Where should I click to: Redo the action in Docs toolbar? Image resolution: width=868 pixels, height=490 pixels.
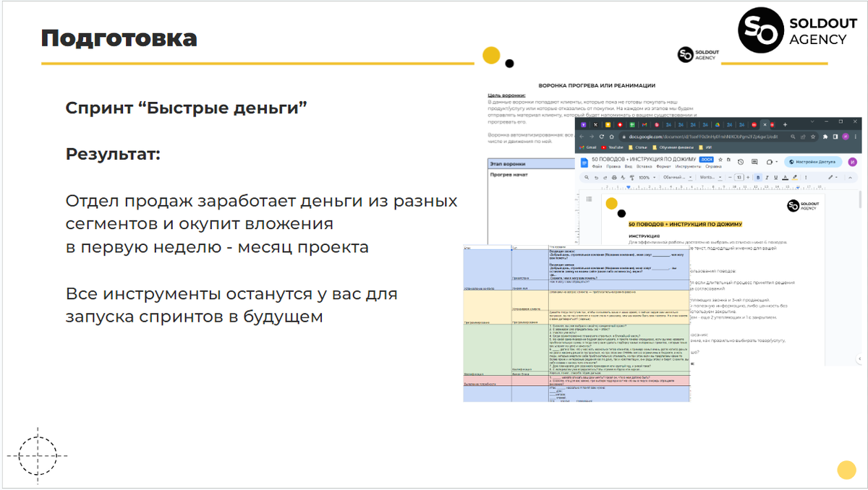point(605,178)
